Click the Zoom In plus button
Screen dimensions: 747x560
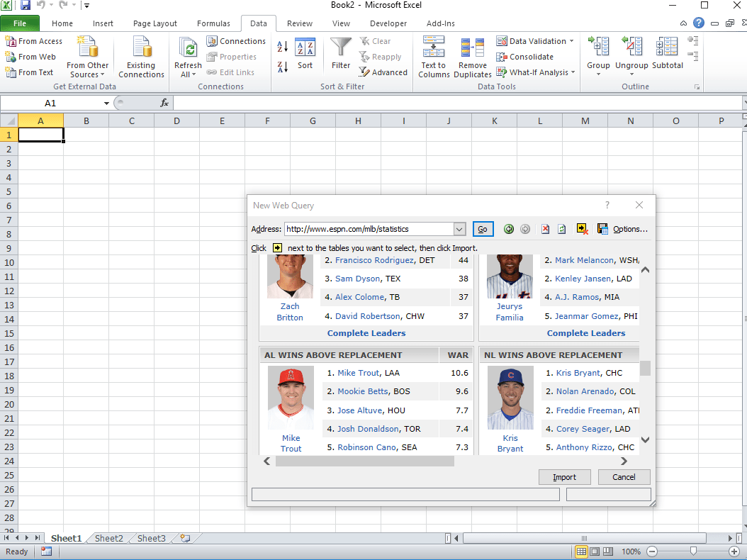[x=734, y=552]
